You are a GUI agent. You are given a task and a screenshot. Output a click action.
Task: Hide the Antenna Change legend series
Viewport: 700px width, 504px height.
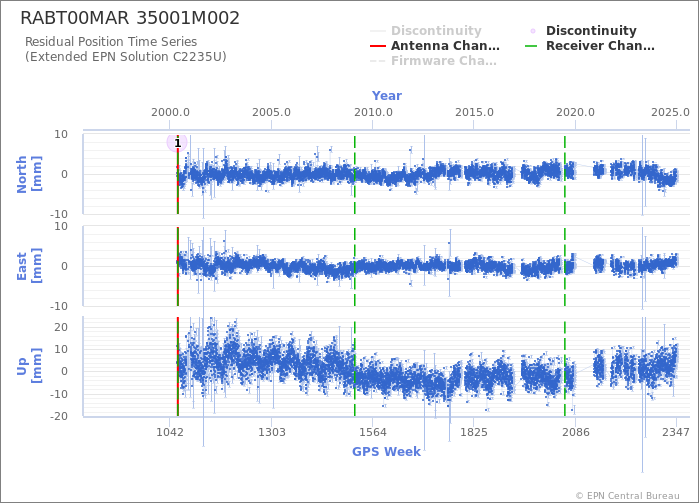click(435, 46)
